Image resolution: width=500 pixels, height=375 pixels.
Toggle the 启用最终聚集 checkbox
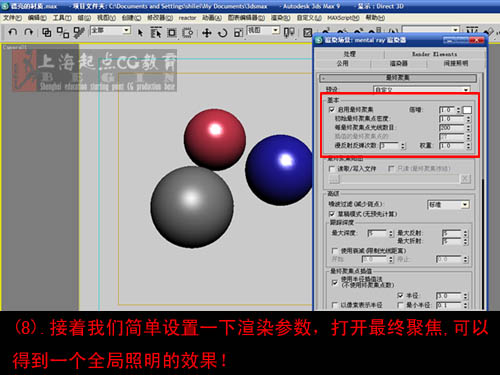coord(332,109)
